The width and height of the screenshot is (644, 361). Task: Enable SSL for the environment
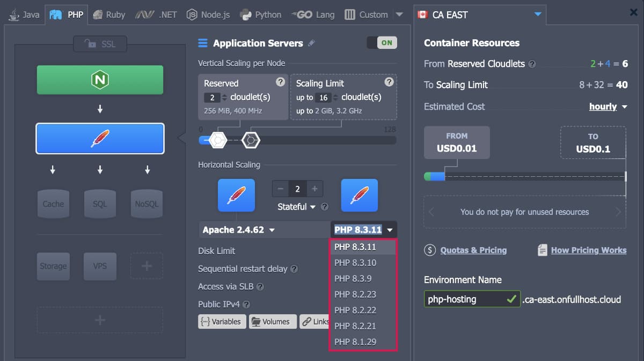click(x=100, y=44)
